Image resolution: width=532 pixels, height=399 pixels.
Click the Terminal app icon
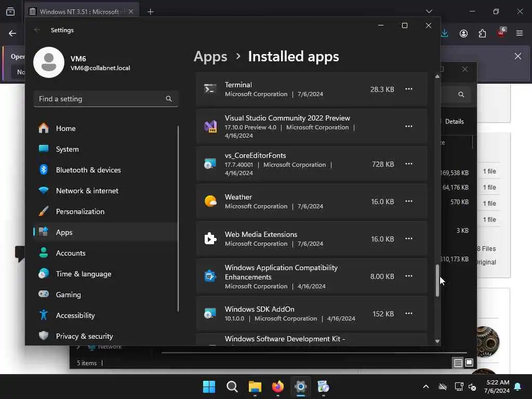tap(210, 89)
